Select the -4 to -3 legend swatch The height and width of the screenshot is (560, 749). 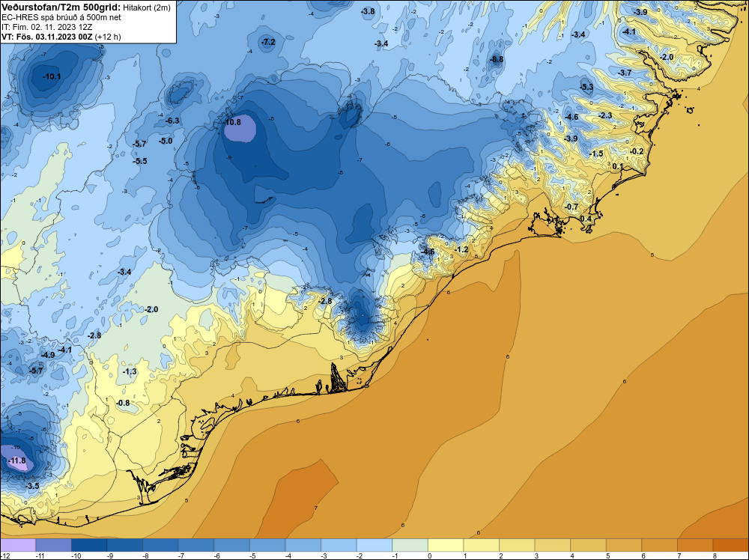point(303,545)
